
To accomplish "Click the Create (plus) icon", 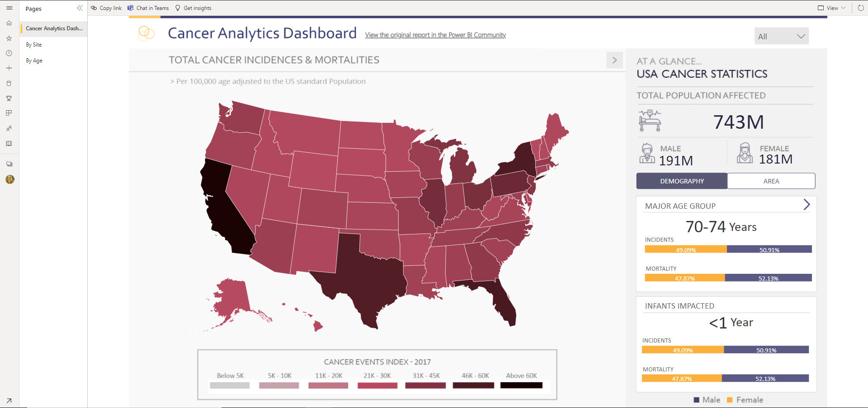I will (9, 68).
